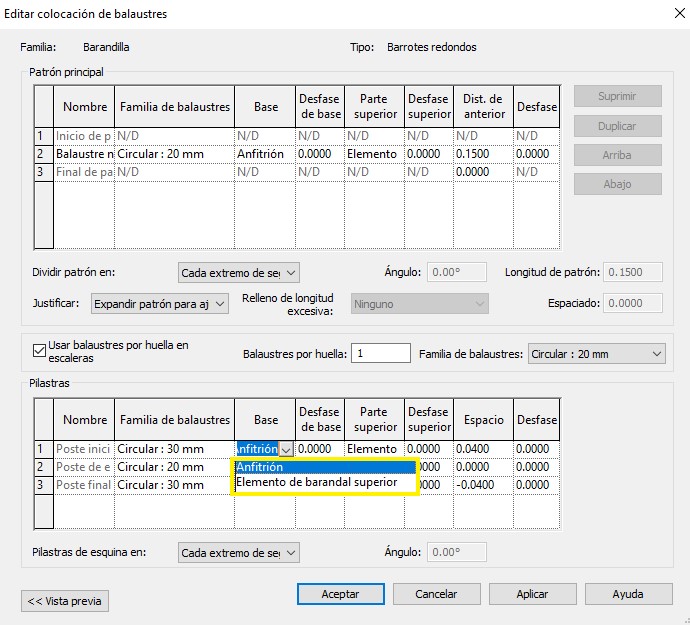Open Ayuda help button

coord(627,594)
